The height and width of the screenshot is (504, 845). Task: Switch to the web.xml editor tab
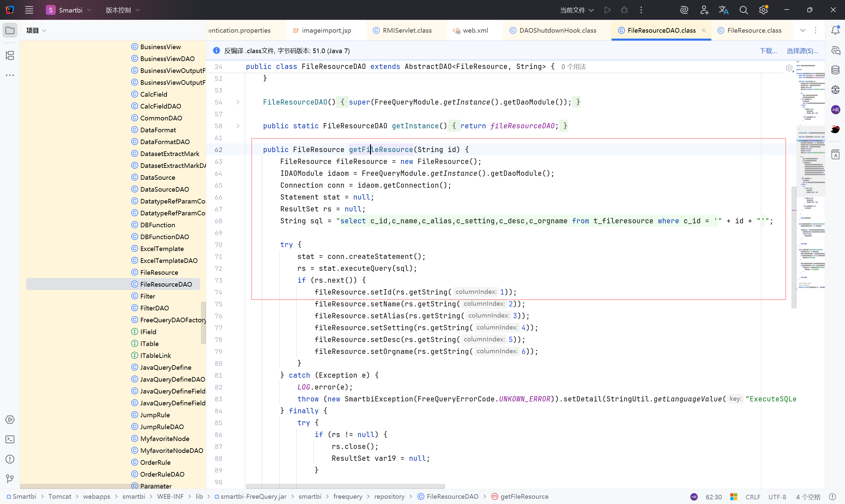click(x=475, y=30)
